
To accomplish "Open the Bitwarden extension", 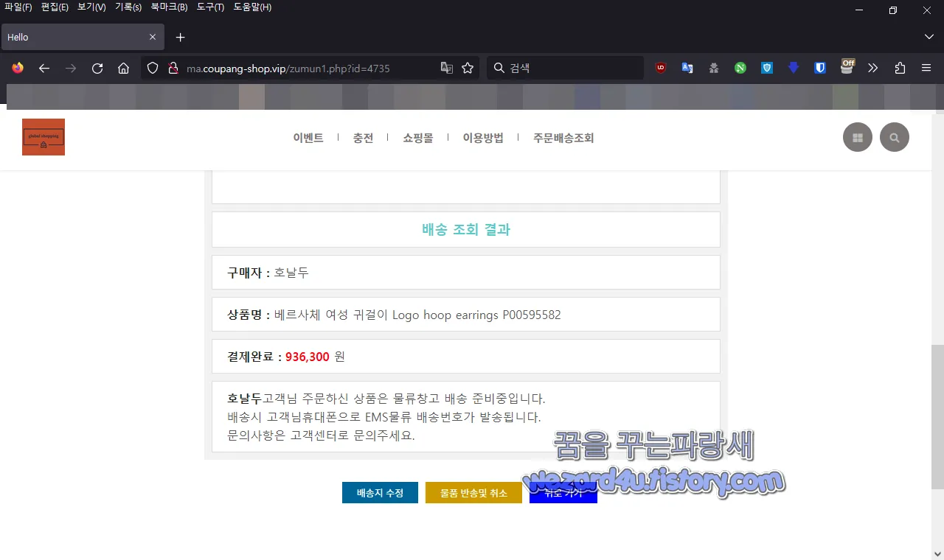I will pos(820,68).
